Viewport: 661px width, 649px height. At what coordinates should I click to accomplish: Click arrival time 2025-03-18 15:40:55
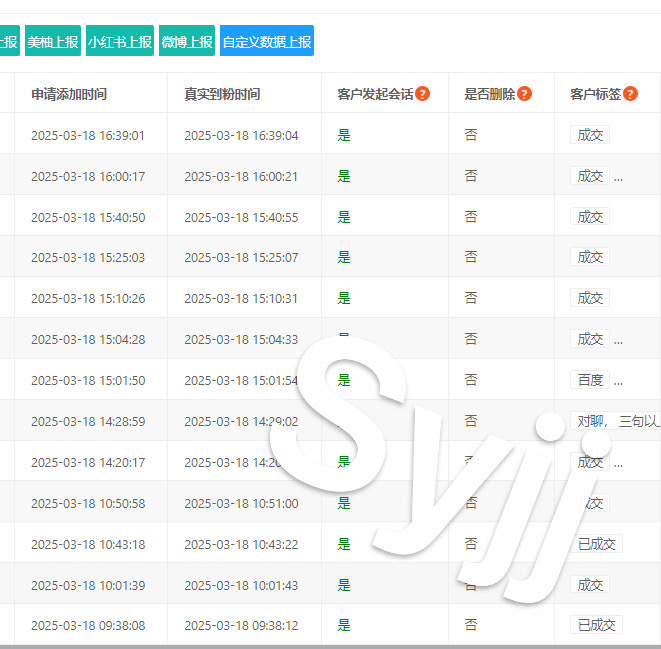[x=241, y=217]
